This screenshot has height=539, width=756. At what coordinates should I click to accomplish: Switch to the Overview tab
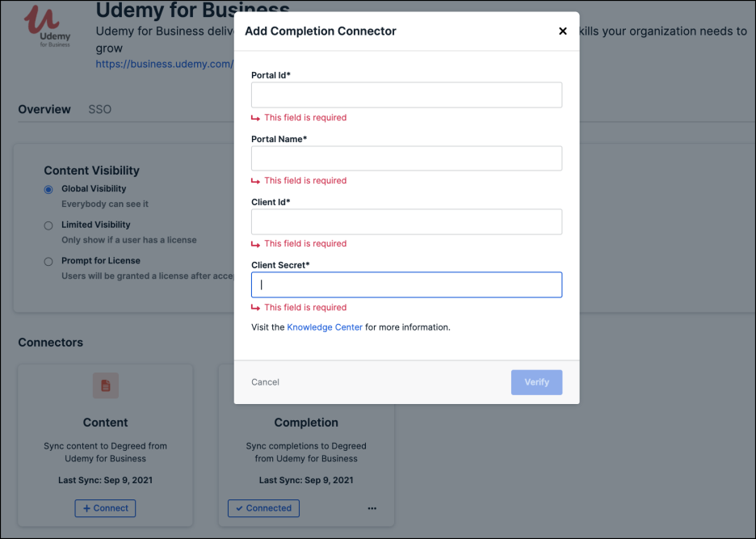[x=44, y=109]
